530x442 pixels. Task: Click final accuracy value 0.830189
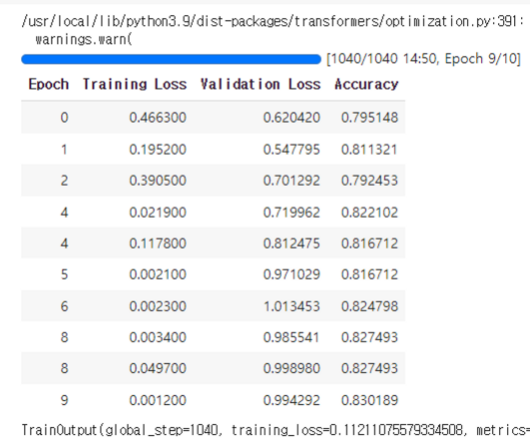pos(369,400)
